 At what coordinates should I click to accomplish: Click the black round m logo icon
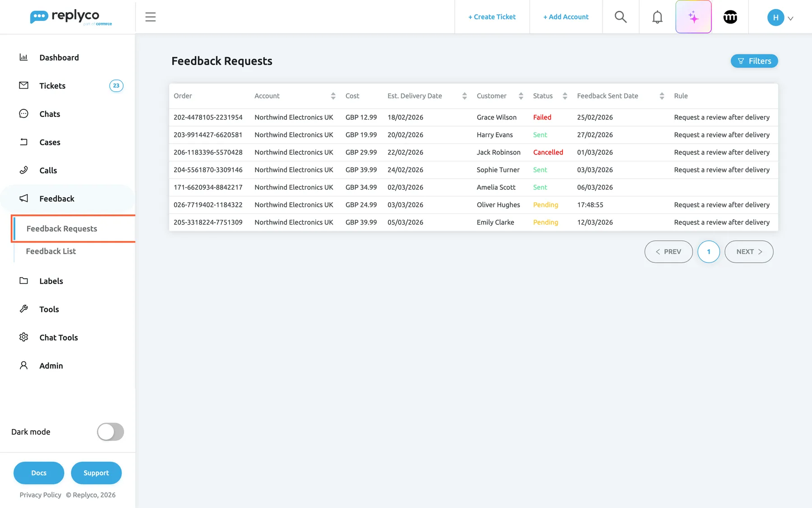coord(730,17)
